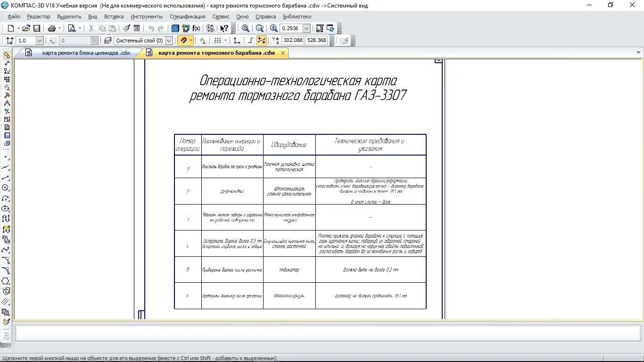Screen dimensions: 644x362
Task: Open the Editing hammer icon in the left toolbar
Action: click(7, 95)
